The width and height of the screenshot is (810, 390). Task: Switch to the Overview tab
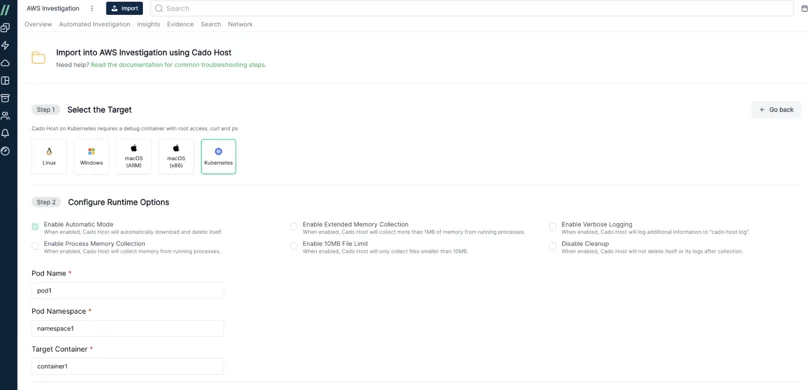pos(38,24)
